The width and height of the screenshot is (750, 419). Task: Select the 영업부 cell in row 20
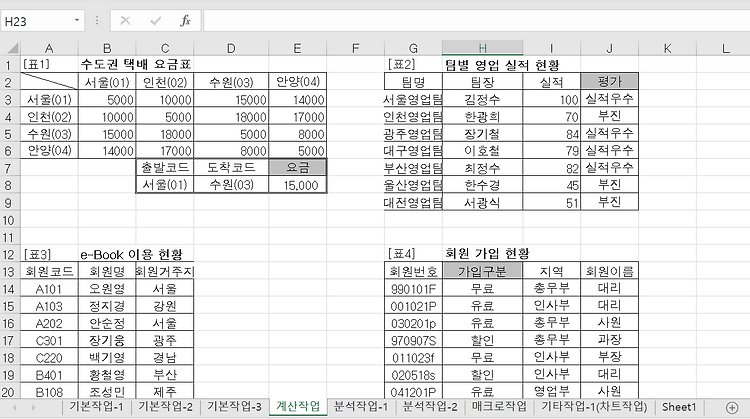551,391
